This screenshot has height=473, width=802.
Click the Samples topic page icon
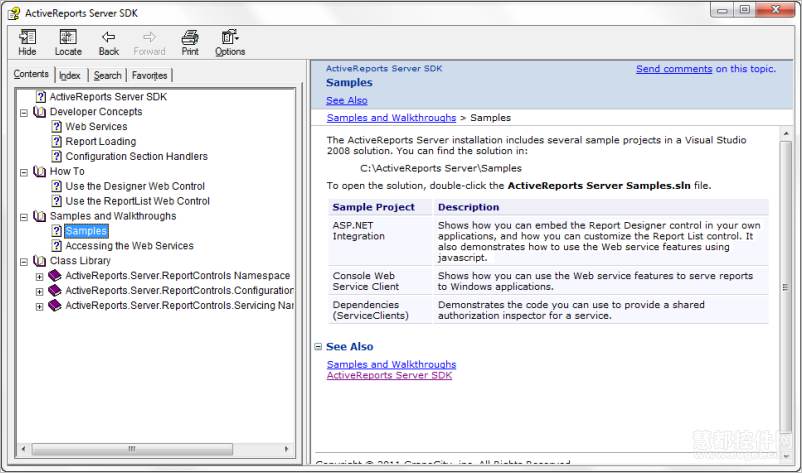(57, 231)
